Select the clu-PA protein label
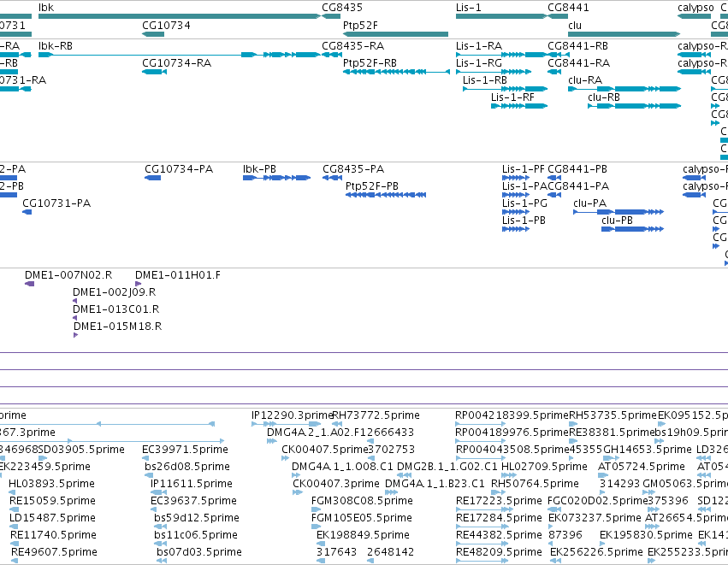The image size is (728, 565). (x=590, y=203)
